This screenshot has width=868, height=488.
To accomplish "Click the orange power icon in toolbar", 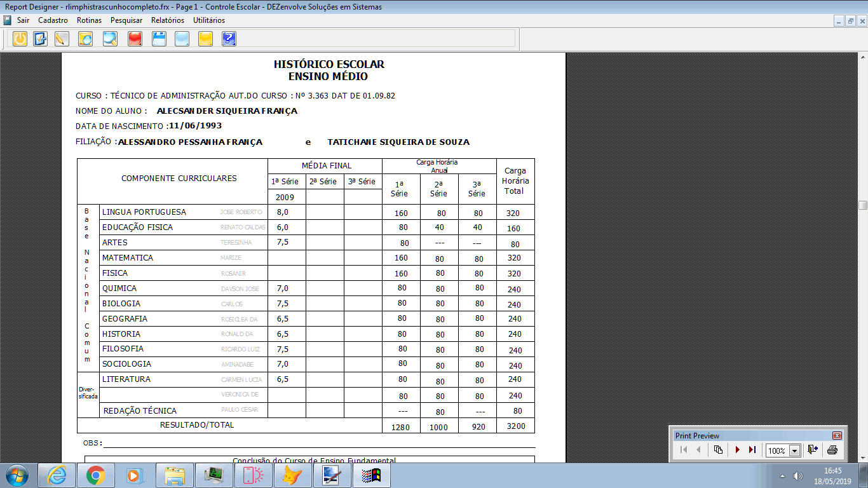I will pyautogui.click(x=20, y=39).
